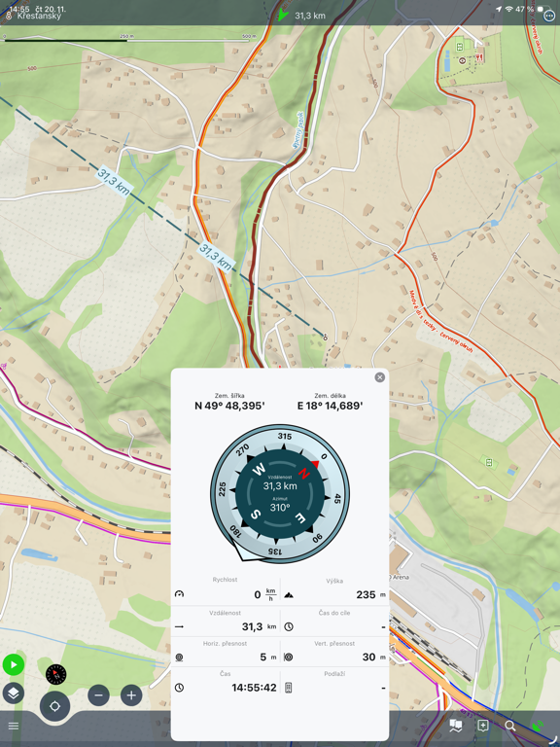
Task: Open the three-dots more options menu
Action: point(549,16)
